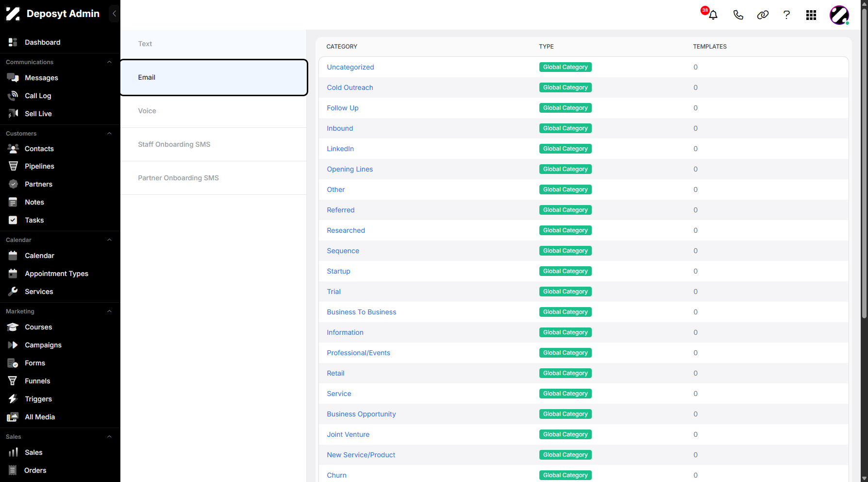Select the Email templates tab
The width and height of the screenshot is (868, 482).
[x=214, y=77]
